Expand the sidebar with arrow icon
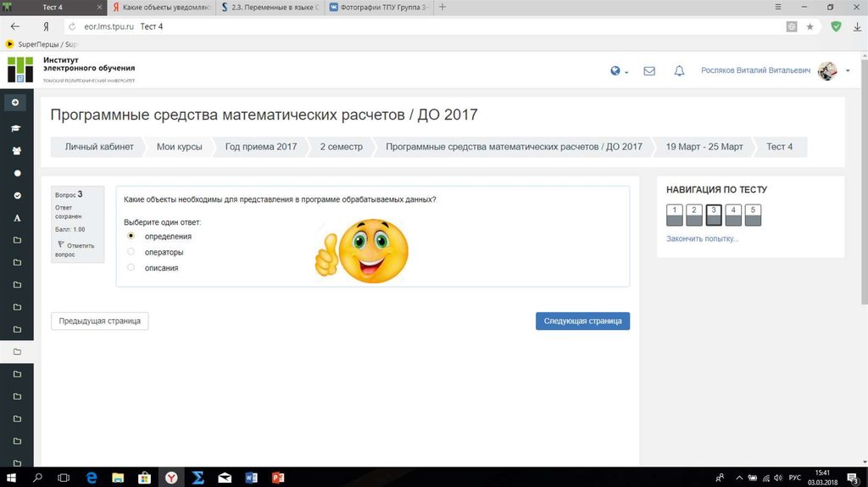This screenshot has height=487, width=868. coord(15,103)
